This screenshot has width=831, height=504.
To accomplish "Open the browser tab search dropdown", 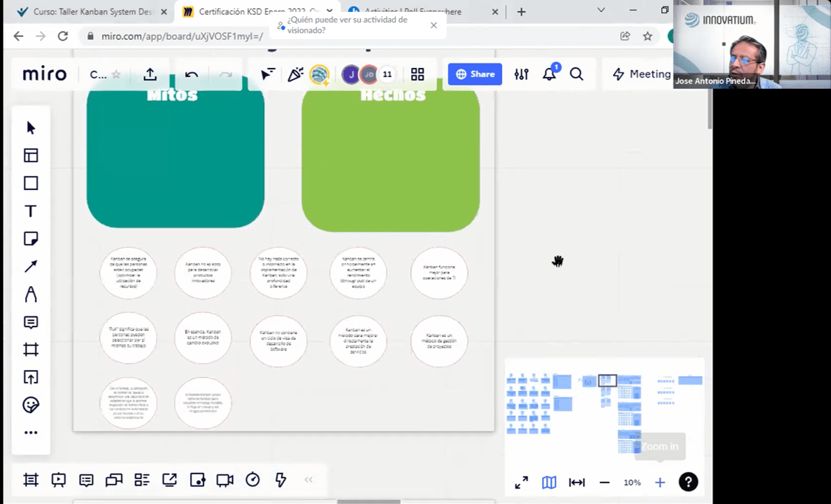I will pyautogui.click(x=601, y=11).
